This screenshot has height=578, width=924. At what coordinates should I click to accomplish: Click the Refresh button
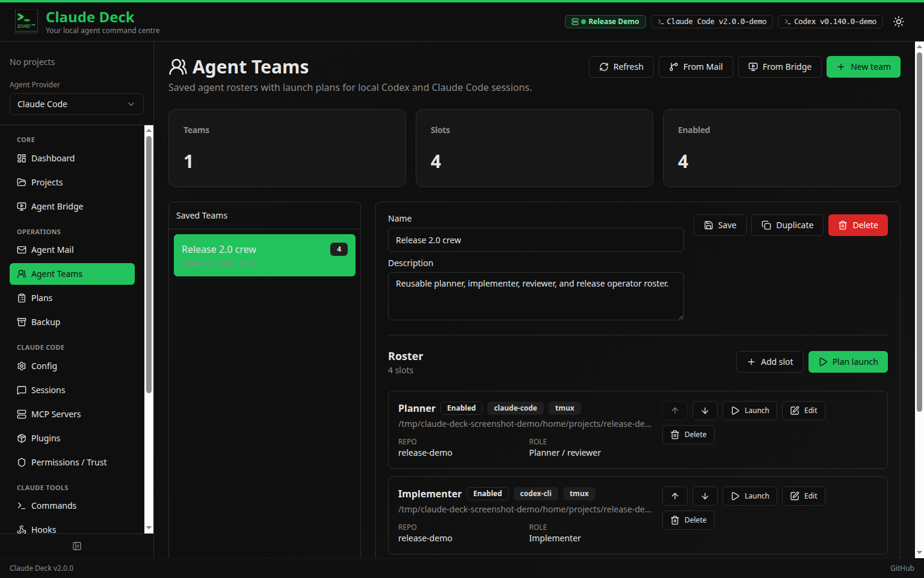621,67
